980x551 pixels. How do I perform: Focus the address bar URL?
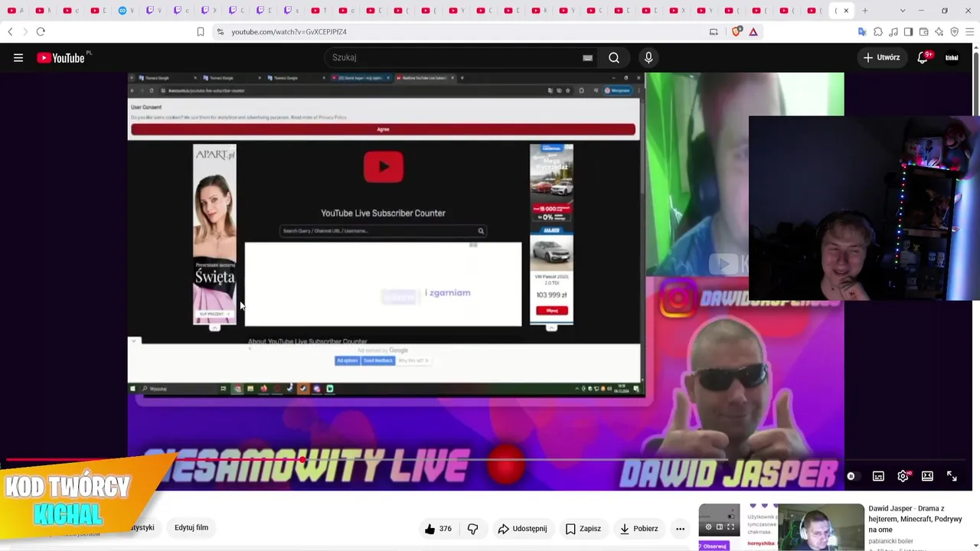coord(289,31)
